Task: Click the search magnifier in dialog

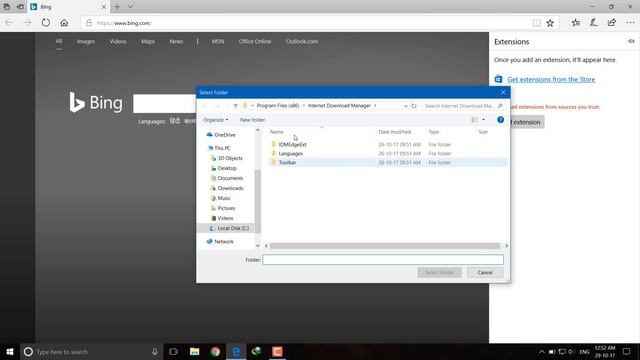Action: click(x=500, y=106)
